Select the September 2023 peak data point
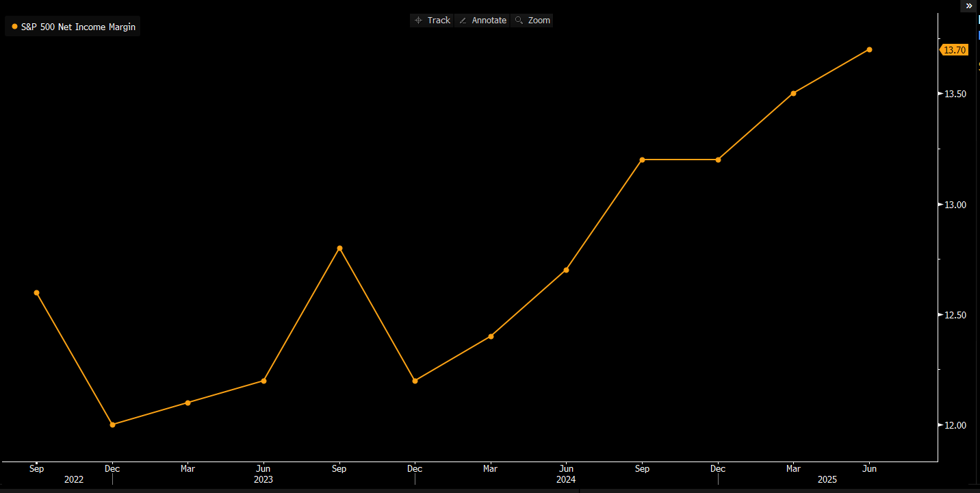 [x=339, y=248]
